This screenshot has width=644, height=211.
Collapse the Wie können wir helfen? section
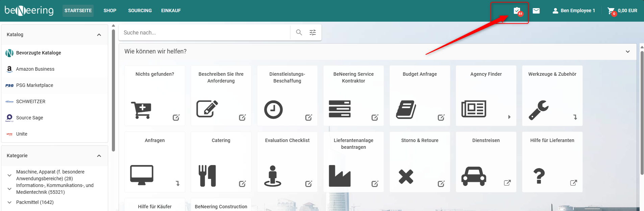point(628,51)
